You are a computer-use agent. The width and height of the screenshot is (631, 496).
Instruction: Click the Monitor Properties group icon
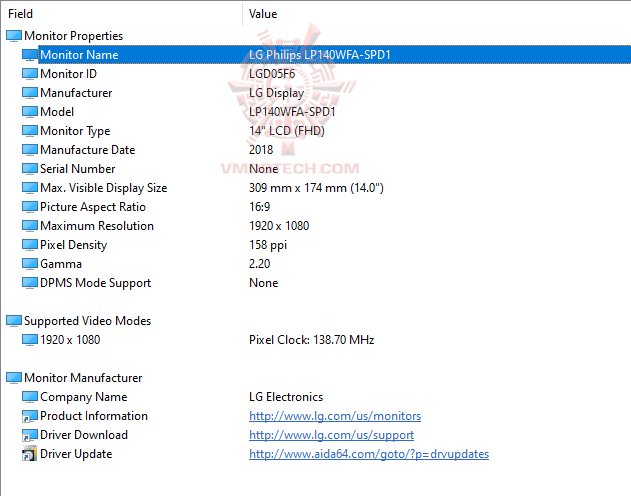click(x=14, y=36)
